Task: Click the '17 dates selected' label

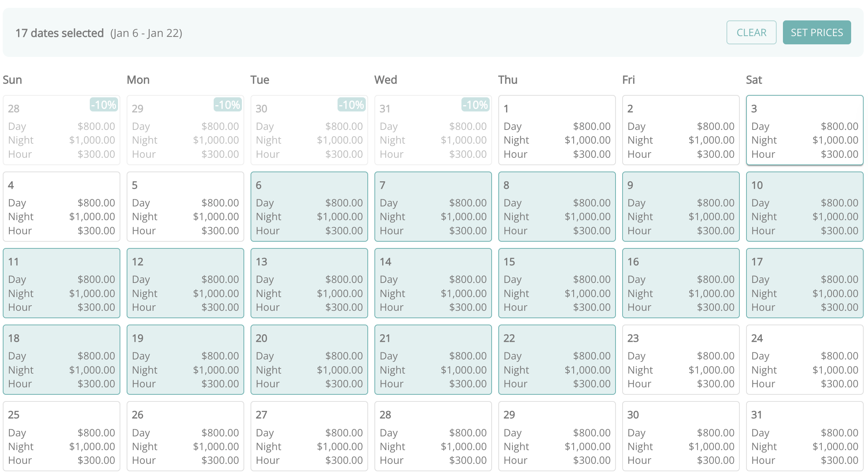Action: tap(59, 33)
